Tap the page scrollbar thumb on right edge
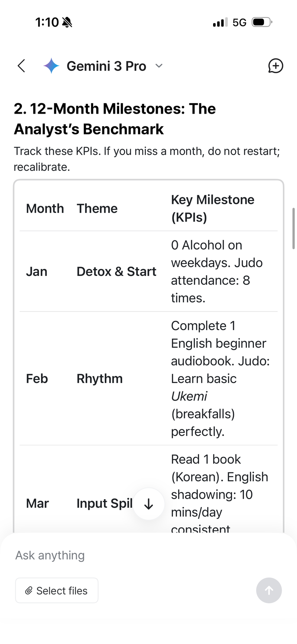 (293, 228)
